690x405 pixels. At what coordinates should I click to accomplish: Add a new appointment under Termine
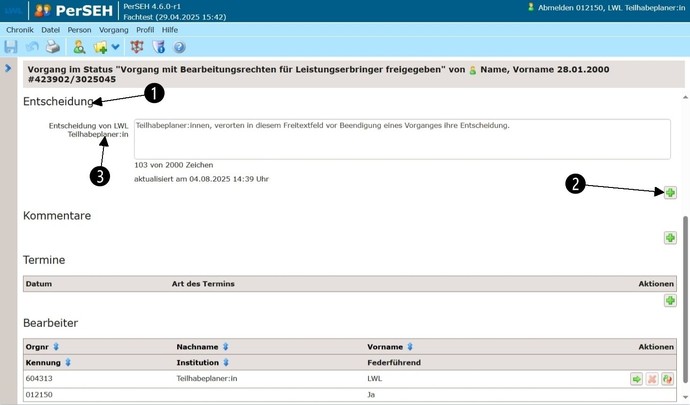pyautogui.click(x=670, y=301)
